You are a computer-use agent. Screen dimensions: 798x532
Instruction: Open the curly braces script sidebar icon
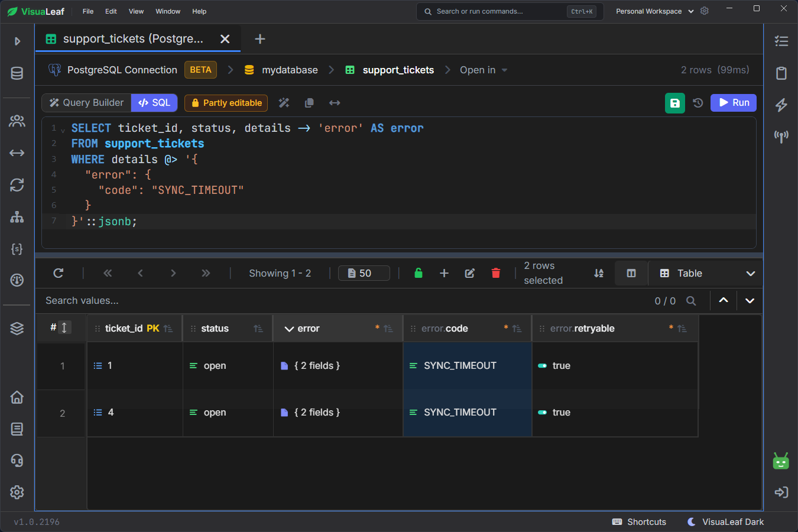17,249
